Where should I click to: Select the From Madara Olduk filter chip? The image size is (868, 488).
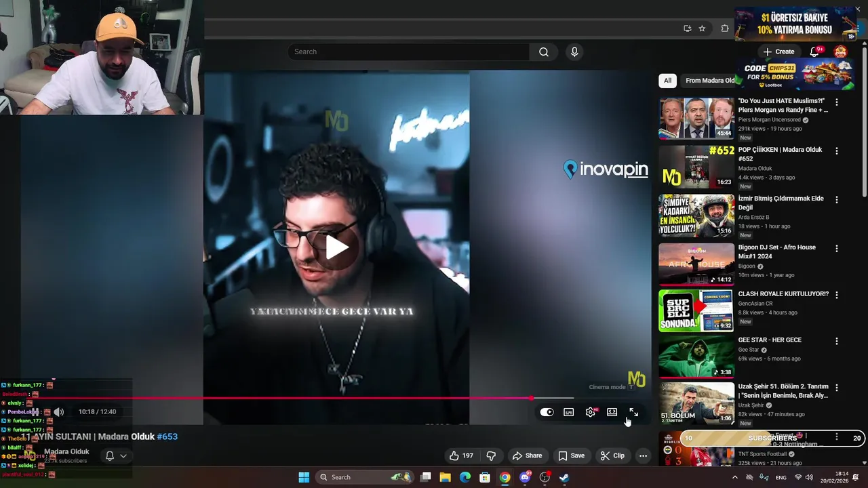click(x=709, y=81)
